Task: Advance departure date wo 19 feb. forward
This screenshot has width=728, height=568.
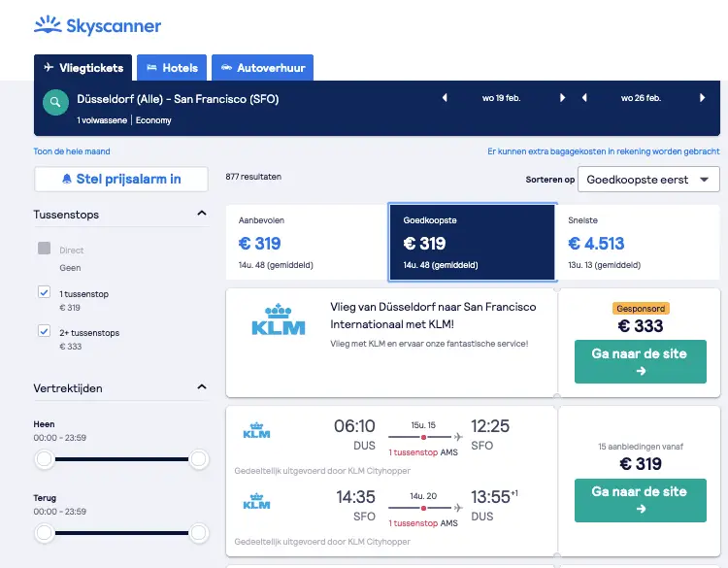Action: click(x=562, y=98)
